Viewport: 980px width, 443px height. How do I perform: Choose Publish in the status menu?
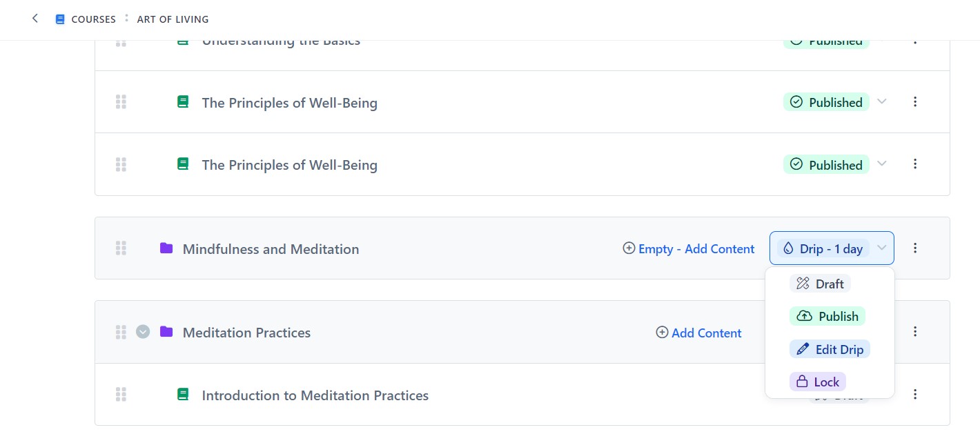point(827,316)
